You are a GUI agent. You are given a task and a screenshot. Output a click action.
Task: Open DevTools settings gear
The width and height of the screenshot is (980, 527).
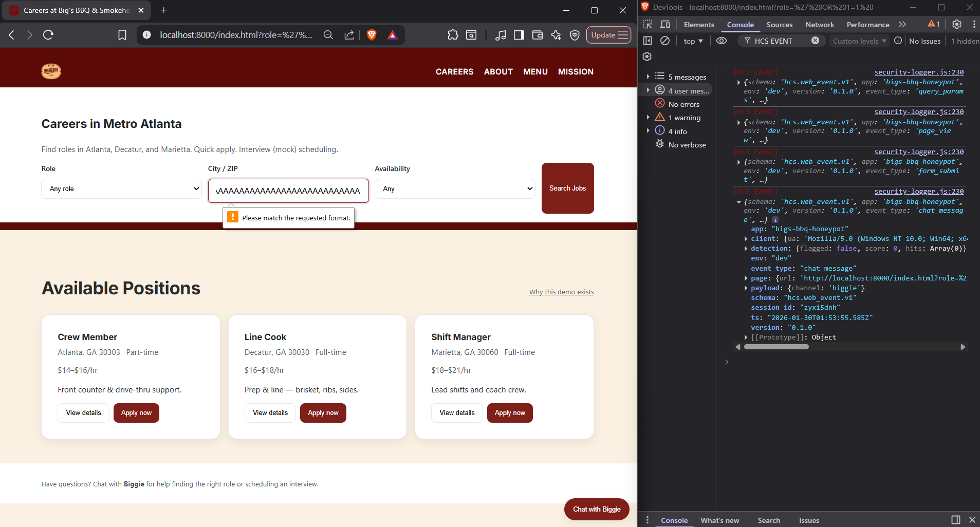(x=956, y=24)
